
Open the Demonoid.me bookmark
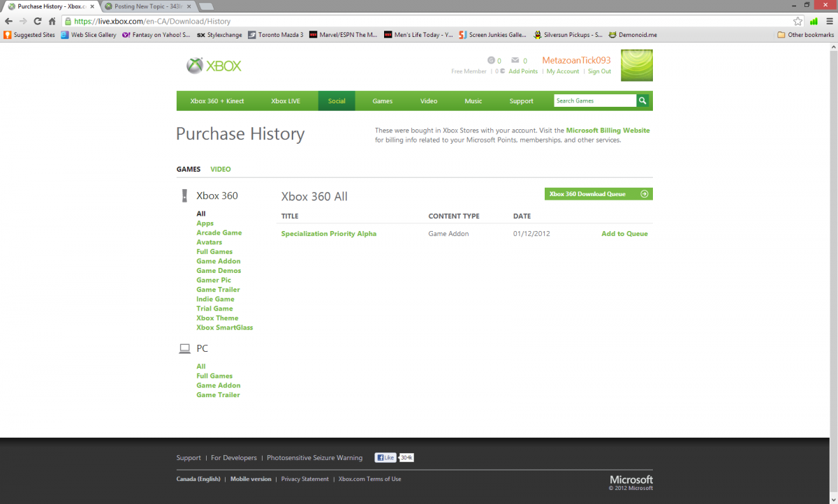[x=633, y=34]
